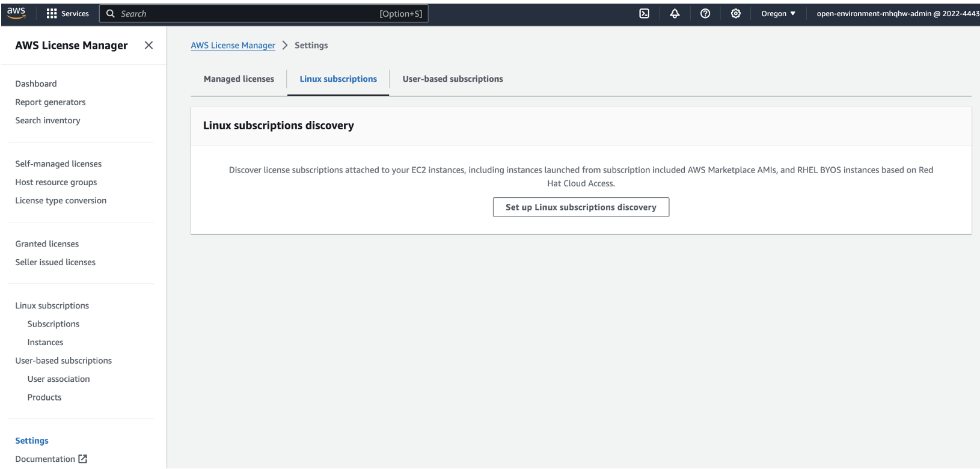Open User association page
The height and width of the screenshot is (469, 980).
(58, 379)
